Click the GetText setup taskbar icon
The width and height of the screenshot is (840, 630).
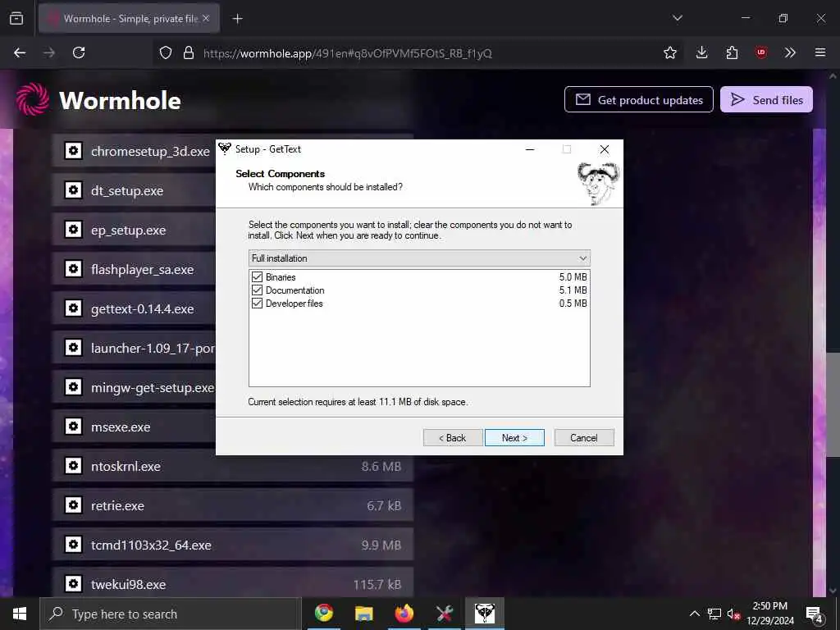(484, 613)
